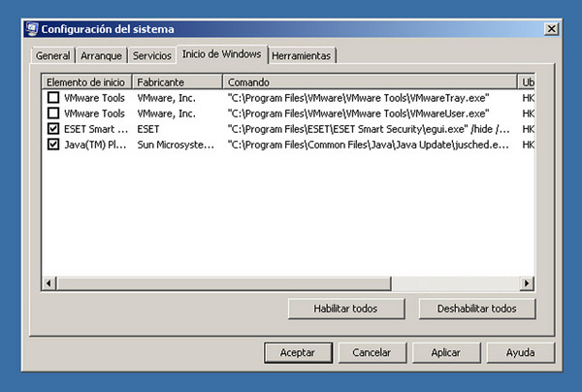Sort by Elemento de inicio column header
This screenshot has width=582, height=392.
87,82
